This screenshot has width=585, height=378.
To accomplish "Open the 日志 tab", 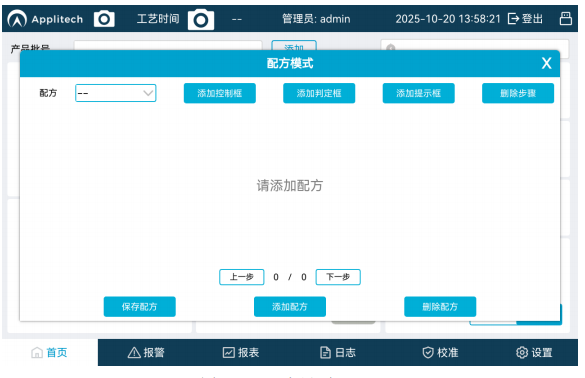I will click(338, 352).
